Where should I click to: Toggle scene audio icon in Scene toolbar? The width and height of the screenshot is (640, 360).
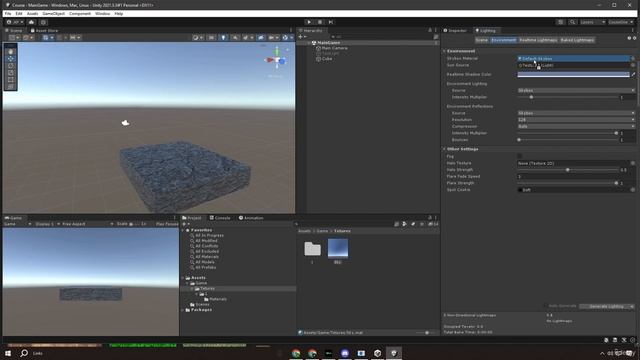pyautogui.click(x=236, y=38)
